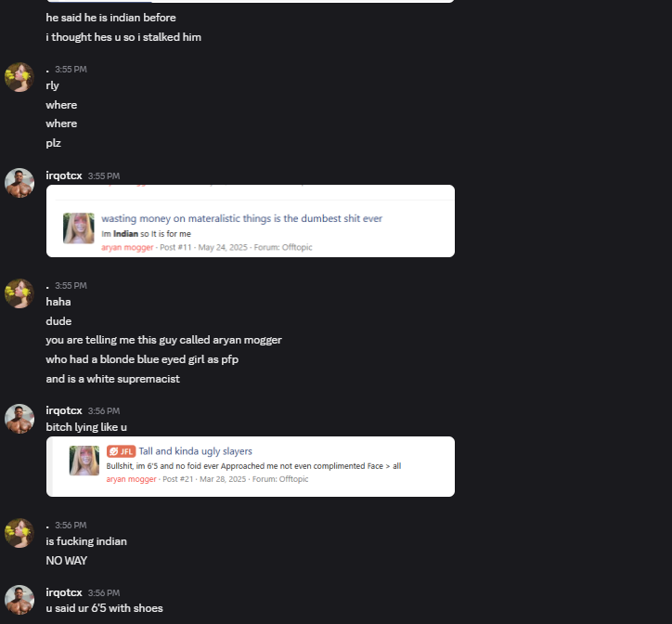Click irqotcx username above 'bitch lying like u'
The height and width of the screenshot is (624, 672).
pyautogui.click(x=64, y=410)
